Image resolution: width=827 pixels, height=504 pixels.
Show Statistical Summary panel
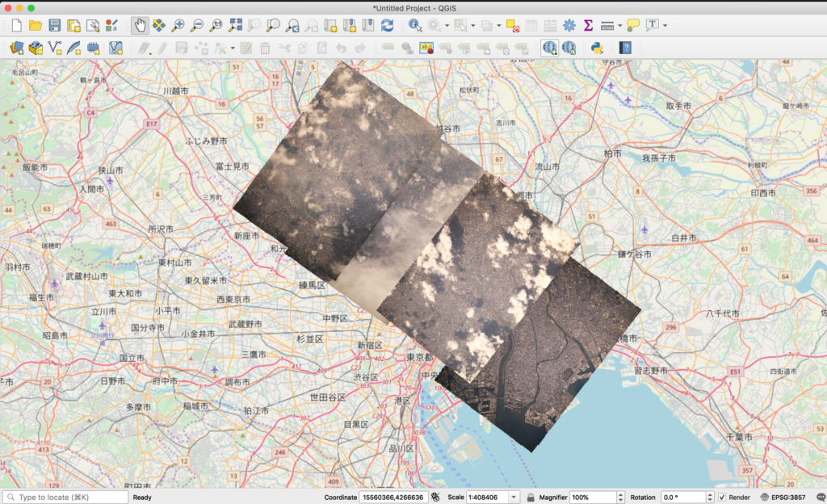coord(587,25)
